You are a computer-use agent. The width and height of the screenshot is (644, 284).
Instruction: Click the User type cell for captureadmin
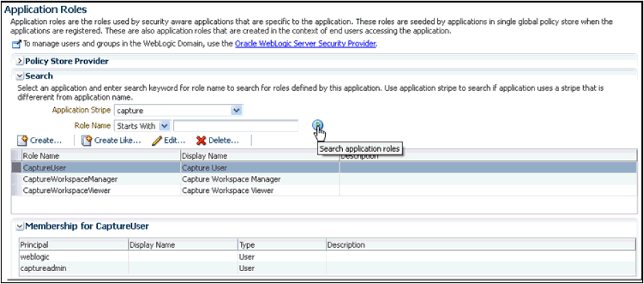[x=281, y=268]
